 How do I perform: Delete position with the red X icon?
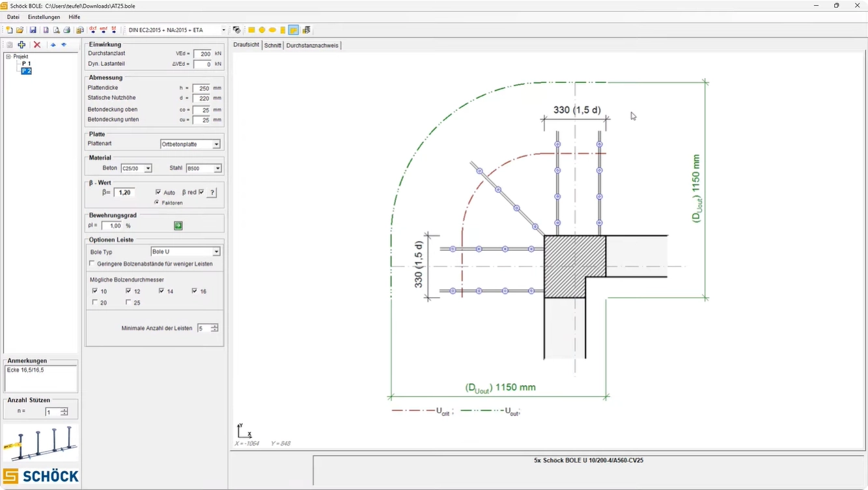(x=37, y=45)
